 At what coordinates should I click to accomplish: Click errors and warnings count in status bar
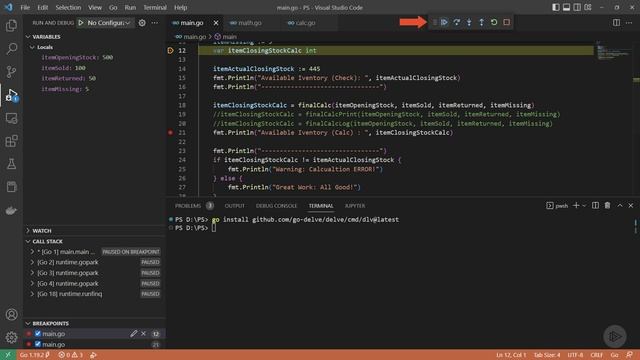click(x=71, y=355)
